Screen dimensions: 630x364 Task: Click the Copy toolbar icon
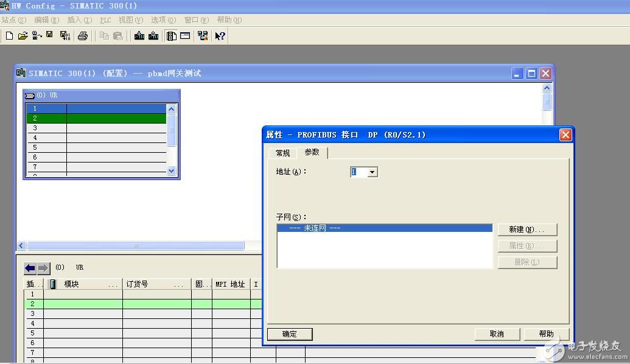pos(104,36)
